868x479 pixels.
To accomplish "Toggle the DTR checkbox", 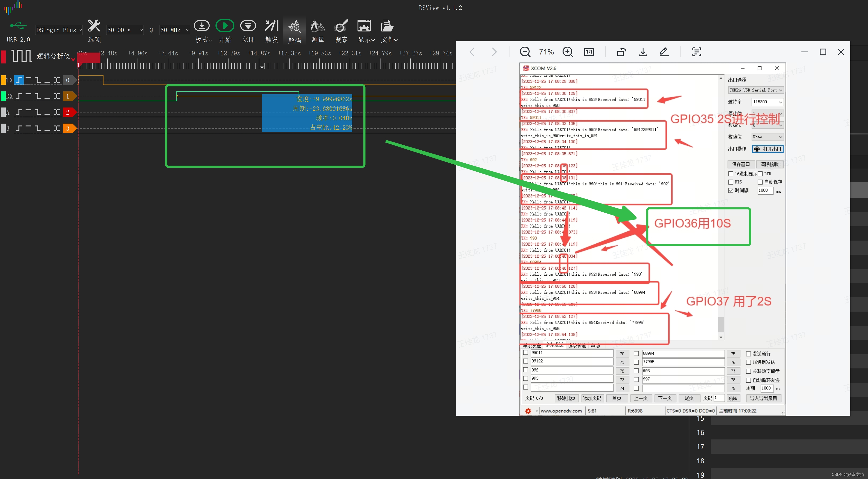I will click(760, 174).
